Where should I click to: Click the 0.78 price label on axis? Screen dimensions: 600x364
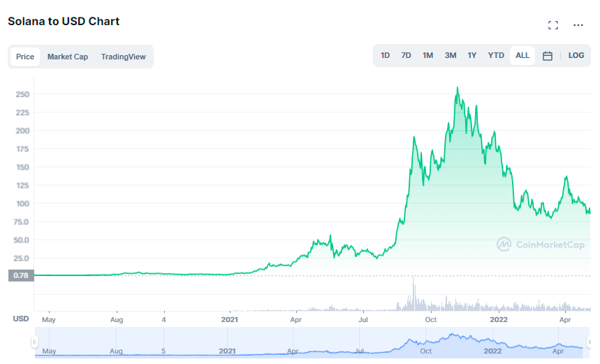tap(21, 275)
